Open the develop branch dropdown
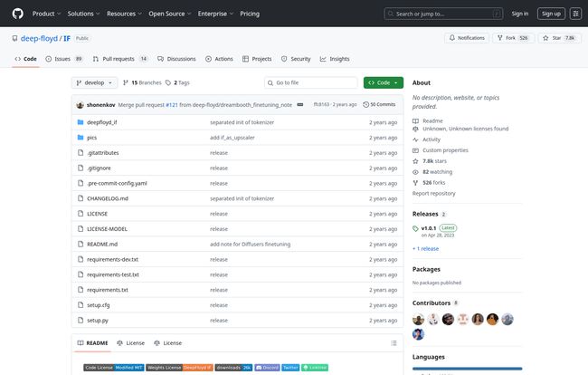Viewport: 588px width, 375px height. [94, 82]
